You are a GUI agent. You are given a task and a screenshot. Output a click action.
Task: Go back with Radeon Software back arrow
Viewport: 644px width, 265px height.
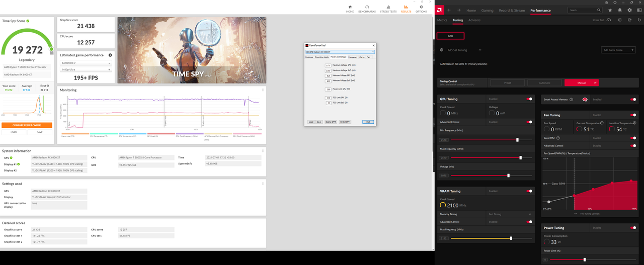pyautogui.click(x=449, y=10)
